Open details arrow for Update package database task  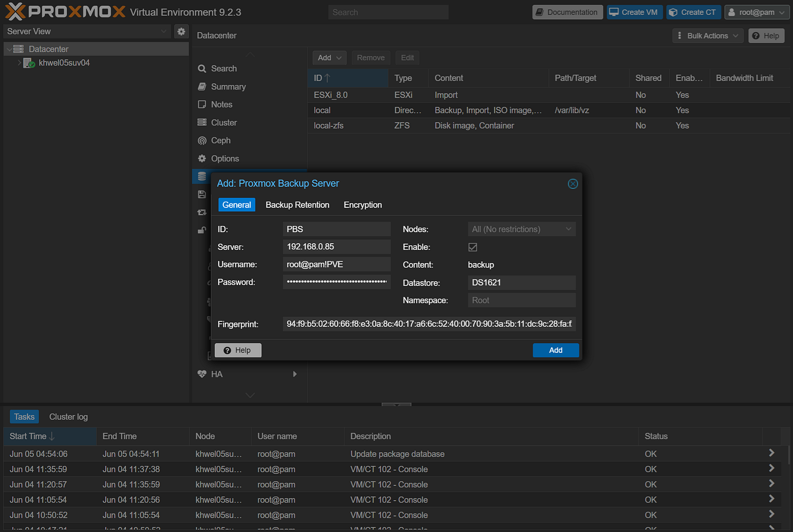click(x=771, y=453)
